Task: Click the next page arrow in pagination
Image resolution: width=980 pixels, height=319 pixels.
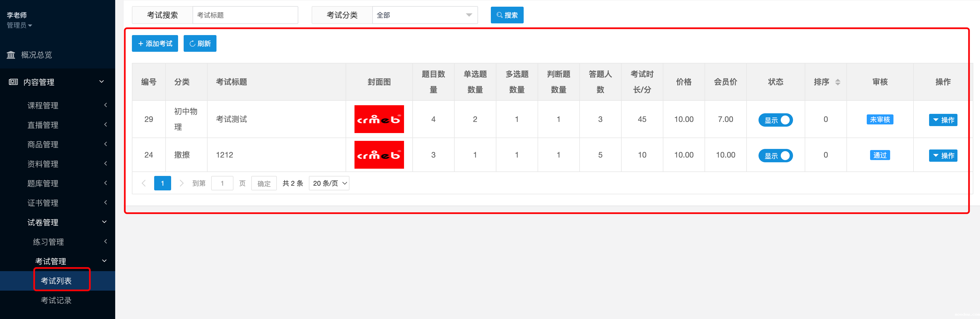Action: tap(181, 183)
